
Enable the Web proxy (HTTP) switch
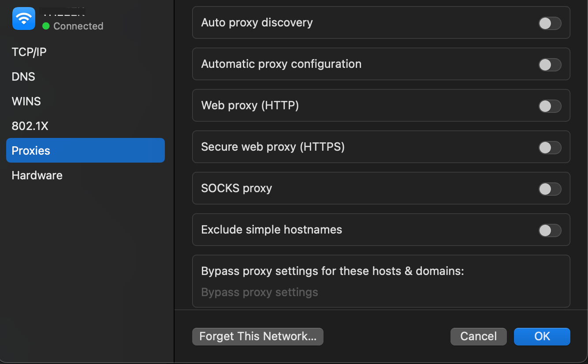[x=550, y=105]
